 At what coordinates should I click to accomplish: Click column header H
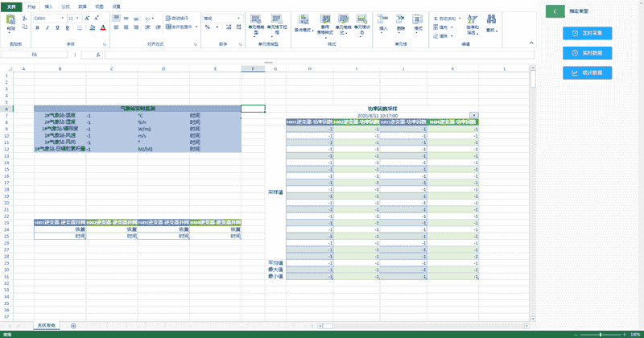[310, 68]
